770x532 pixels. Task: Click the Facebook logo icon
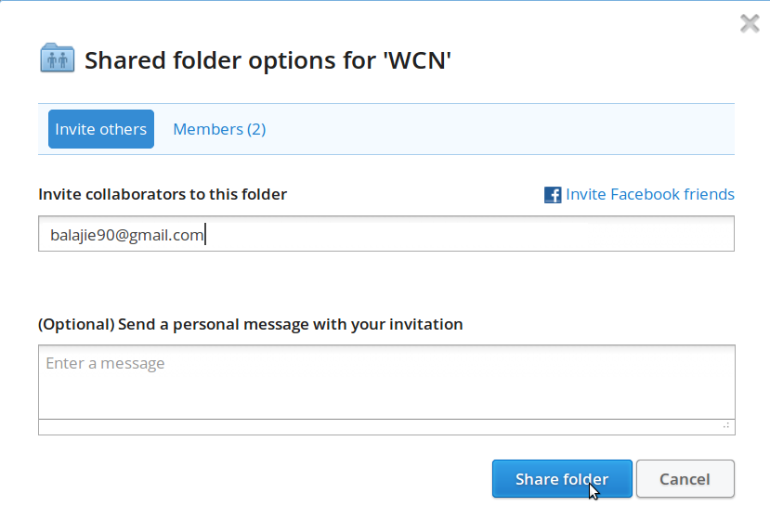point(553,195)
